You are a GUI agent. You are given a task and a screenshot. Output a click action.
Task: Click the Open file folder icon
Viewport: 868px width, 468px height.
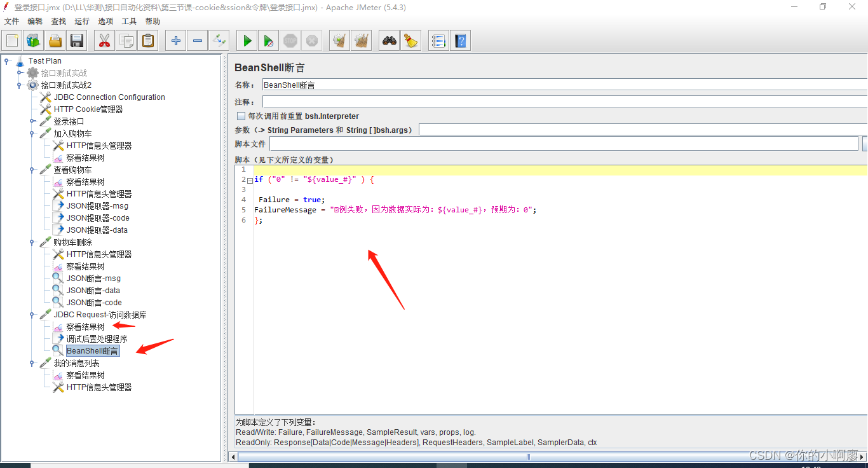55,41
